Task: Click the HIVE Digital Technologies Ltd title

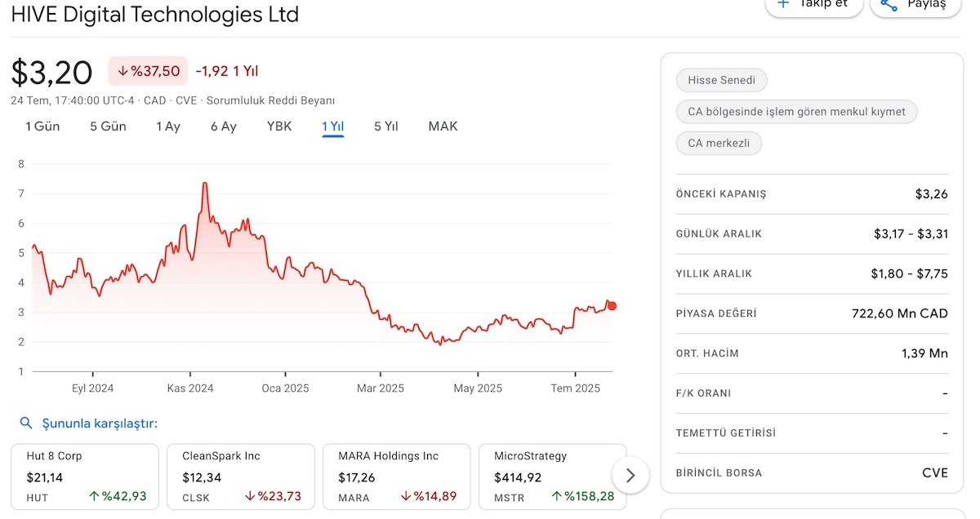Action: point(155,14)
